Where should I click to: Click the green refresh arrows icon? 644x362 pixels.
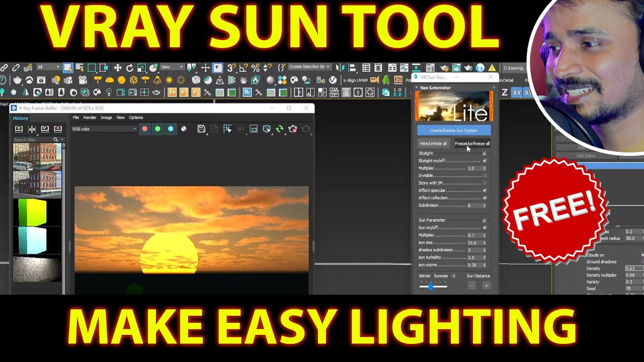pos(280,129)
